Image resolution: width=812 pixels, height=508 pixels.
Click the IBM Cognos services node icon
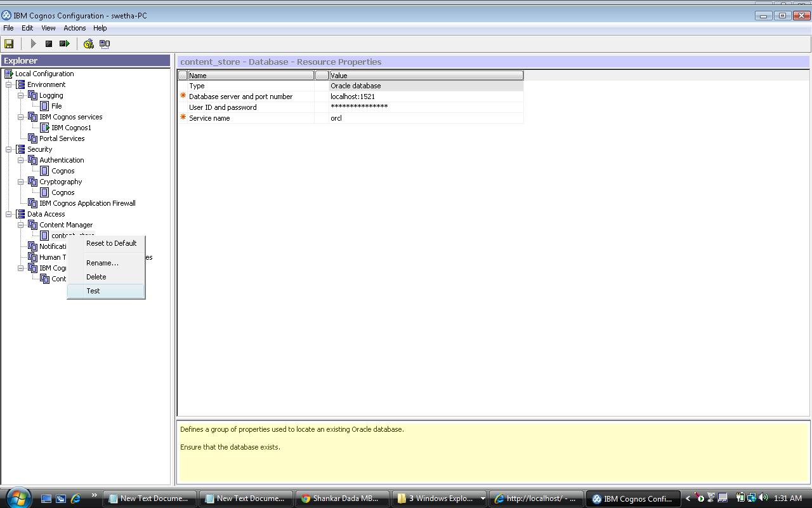(32, 117)
